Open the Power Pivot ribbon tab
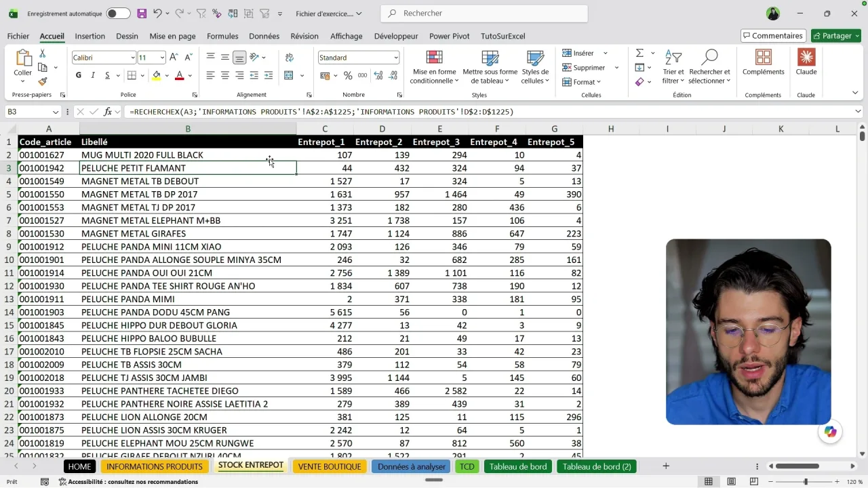 [449, 37]
